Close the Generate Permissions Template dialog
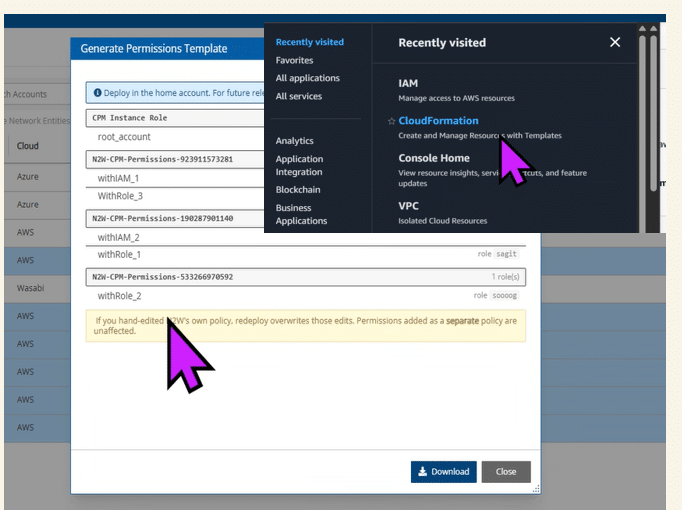This screenshot has width=682, height=510. [x=506, y=472]
